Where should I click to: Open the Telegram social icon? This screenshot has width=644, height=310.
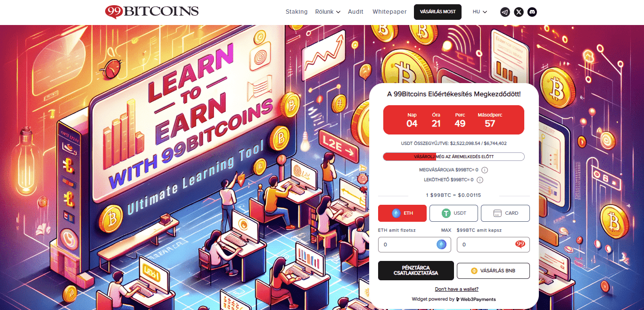coord(505,12)
